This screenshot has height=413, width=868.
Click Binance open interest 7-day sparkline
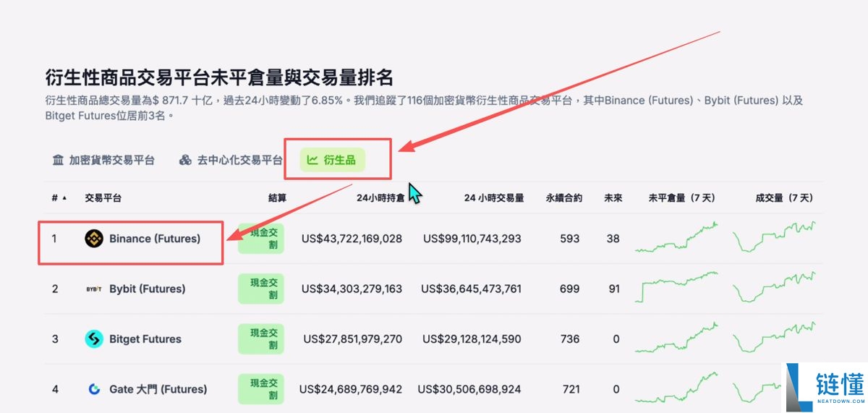point(677,237)
